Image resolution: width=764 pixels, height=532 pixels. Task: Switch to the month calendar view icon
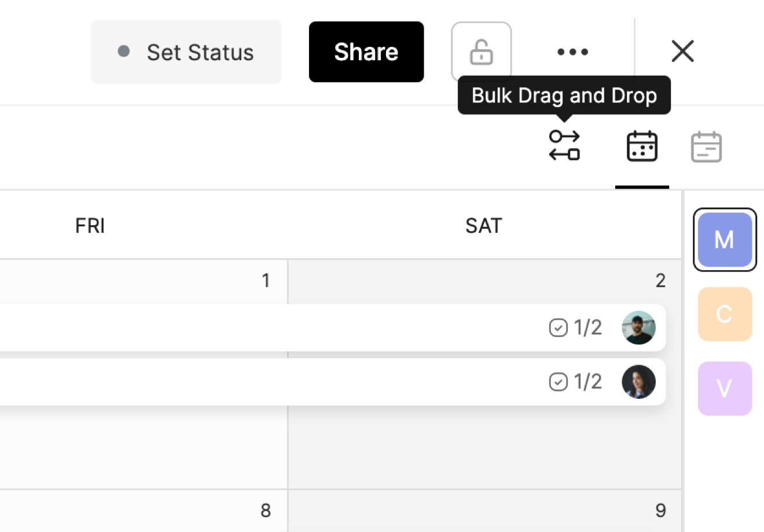642,146
